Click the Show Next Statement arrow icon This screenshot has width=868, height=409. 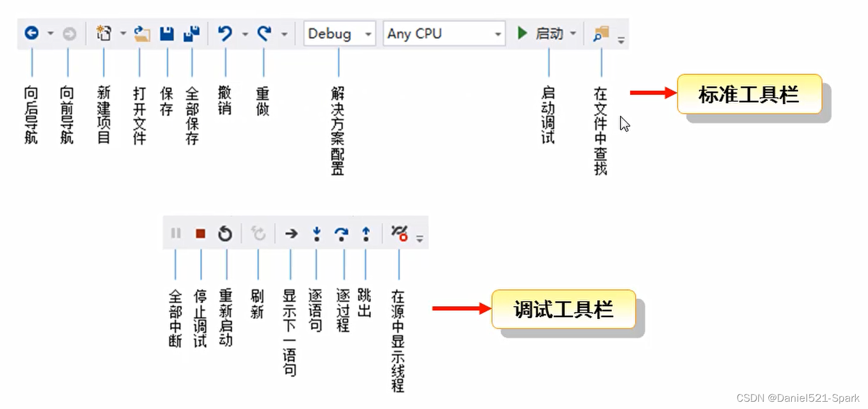[291, 233]
